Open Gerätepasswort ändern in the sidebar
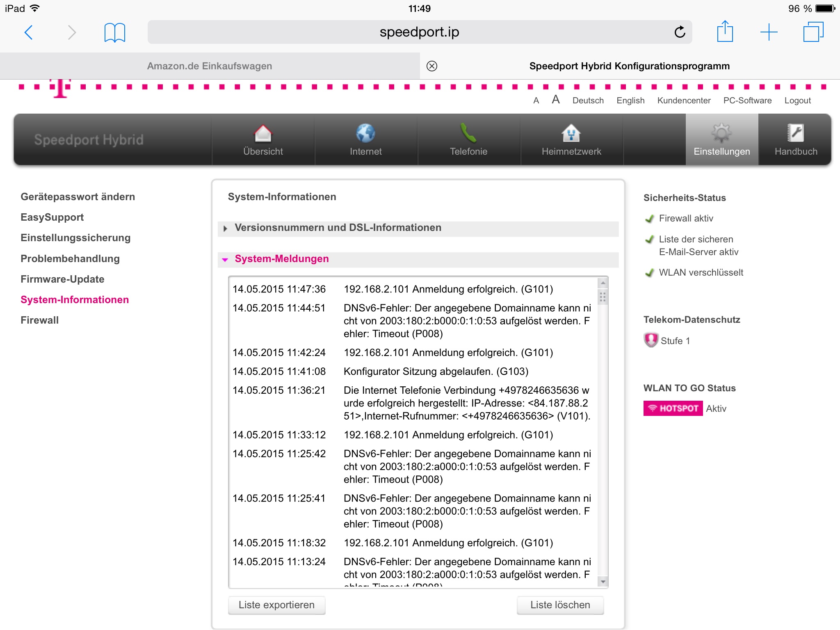Screen dimensions: 840x630 coord(78,197)
